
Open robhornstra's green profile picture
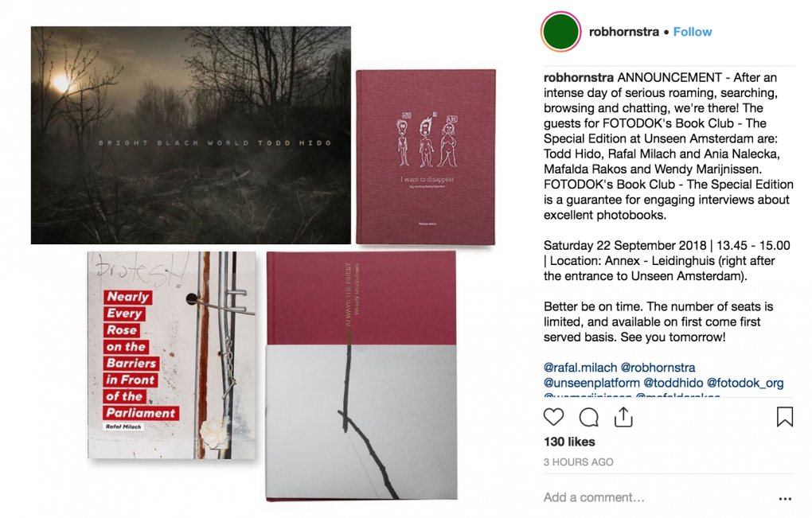point(561,32)
